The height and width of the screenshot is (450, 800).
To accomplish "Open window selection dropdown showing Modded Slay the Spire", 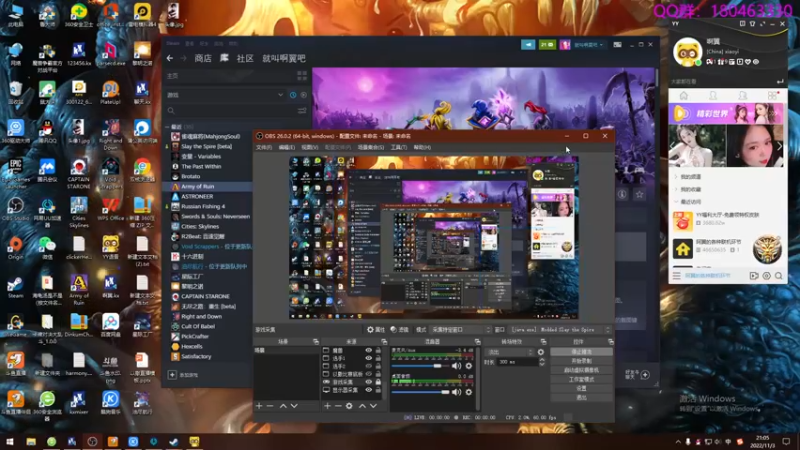I will pyautogui.click(x=560, y=330).
